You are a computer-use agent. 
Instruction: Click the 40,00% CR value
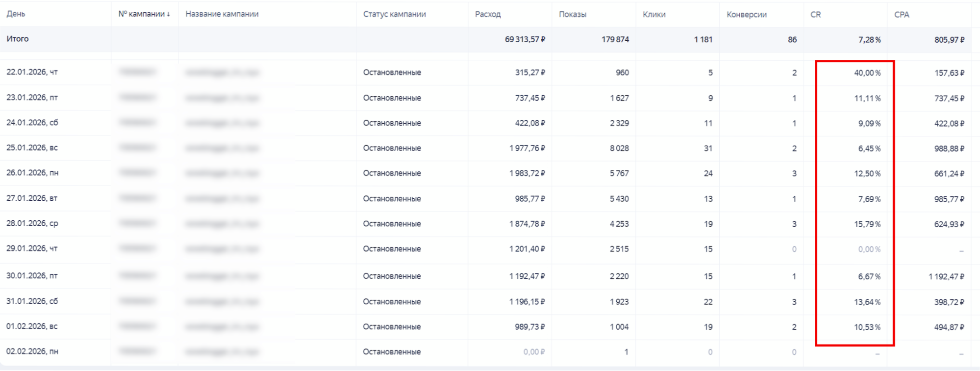point(867,73)
